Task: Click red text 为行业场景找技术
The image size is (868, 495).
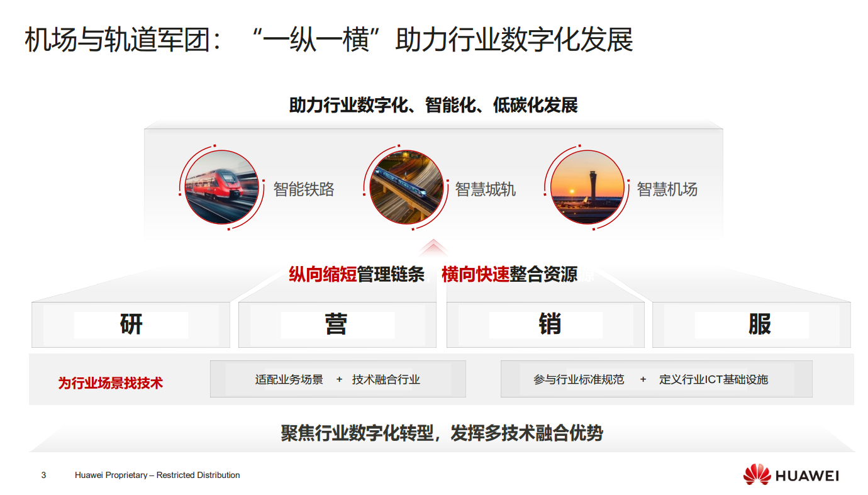Action: pos(111,382)
